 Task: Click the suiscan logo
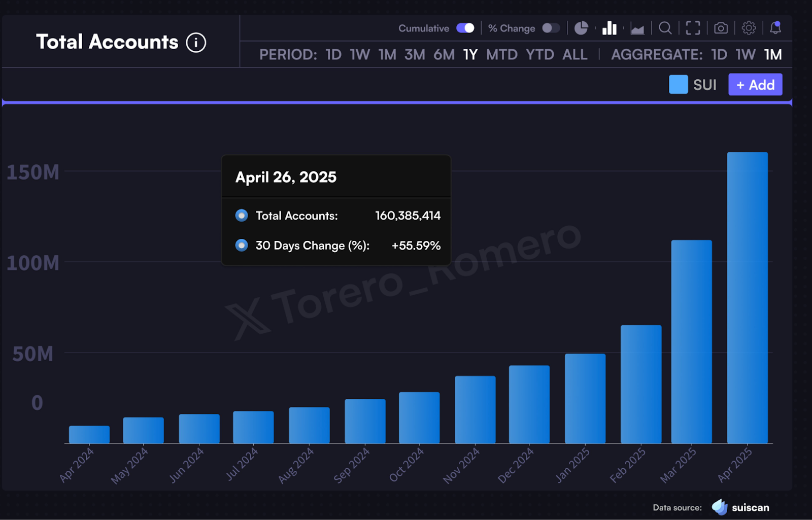click(x=740, y=507)
